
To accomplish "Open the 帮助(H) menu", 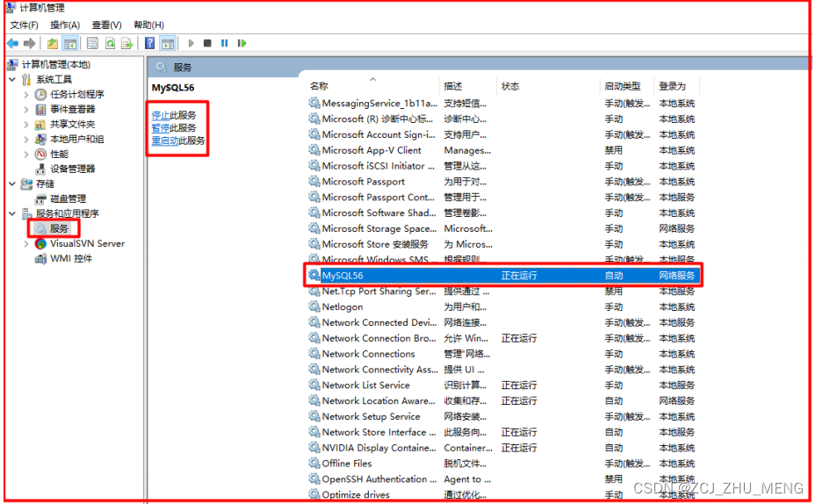I will coord(148,25).
